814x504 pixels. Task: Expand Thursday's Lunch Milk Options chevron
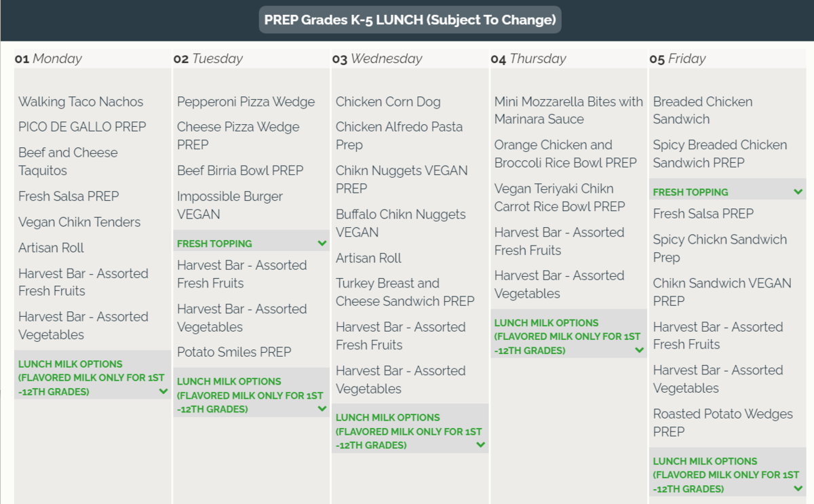(x=639, y=350)
